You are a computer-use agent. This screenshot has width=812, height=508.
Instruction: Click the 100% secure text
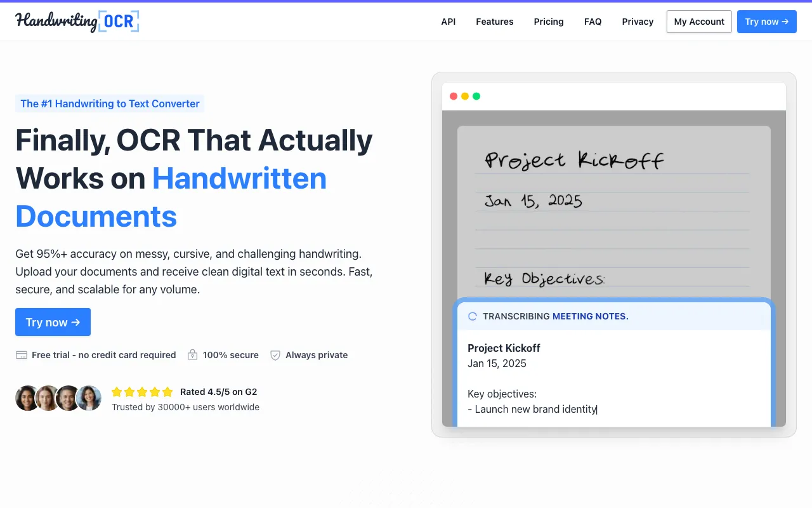[x=231, y=355]
